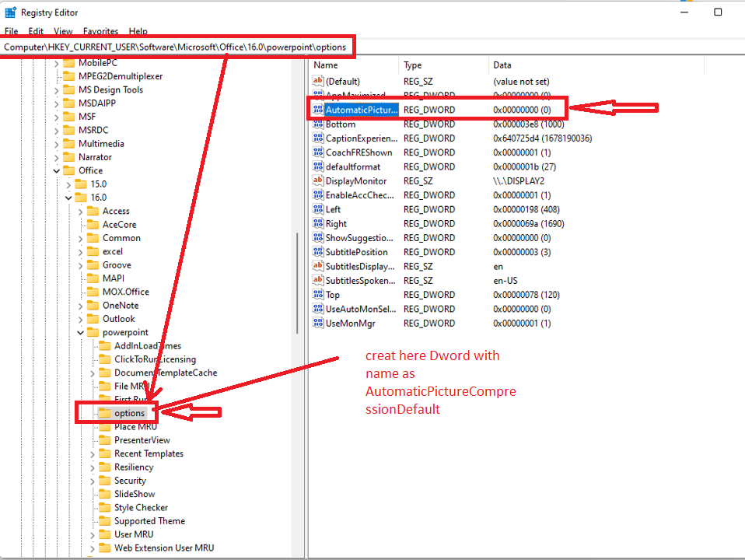Click the UseAutoMonSel... DWORD icon

318,309
